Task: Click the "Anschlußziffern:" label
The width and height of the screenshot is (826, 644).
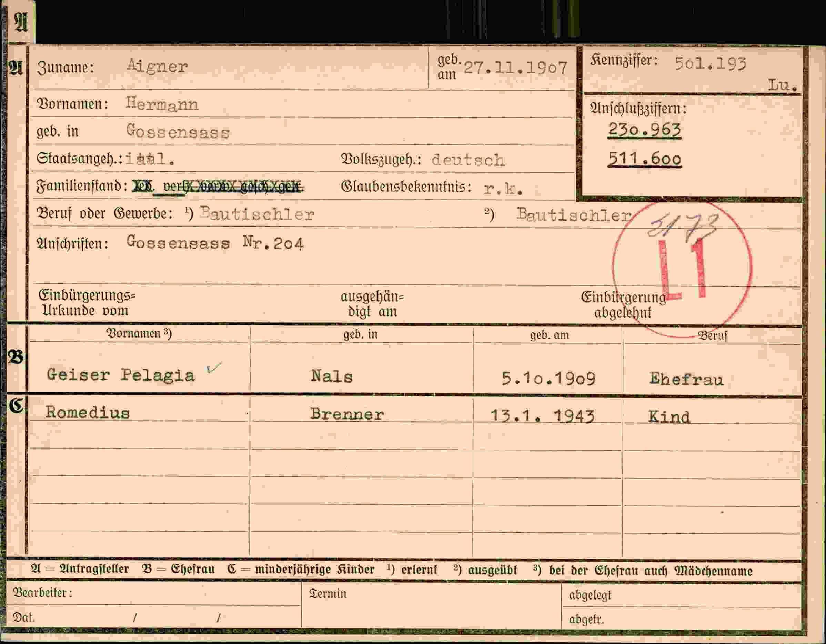Action: (638, 109)
